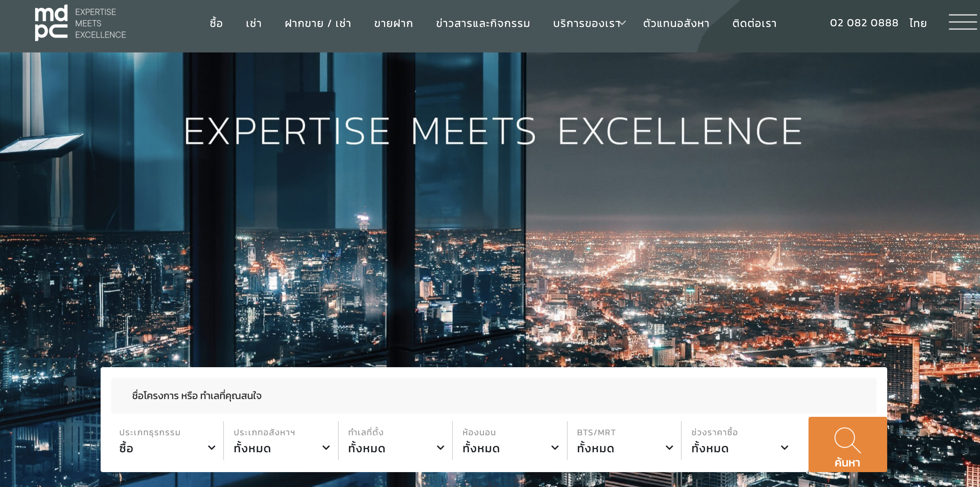Open the ตัวแทนอสังหา link
980x487 pixels.
point(676,24)
